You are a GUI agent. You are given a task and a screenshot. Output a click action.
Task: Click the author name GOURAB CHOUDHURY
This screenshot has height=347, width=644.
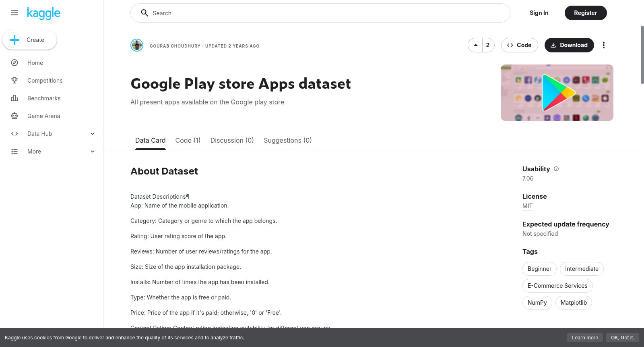[x=175, y=46]
